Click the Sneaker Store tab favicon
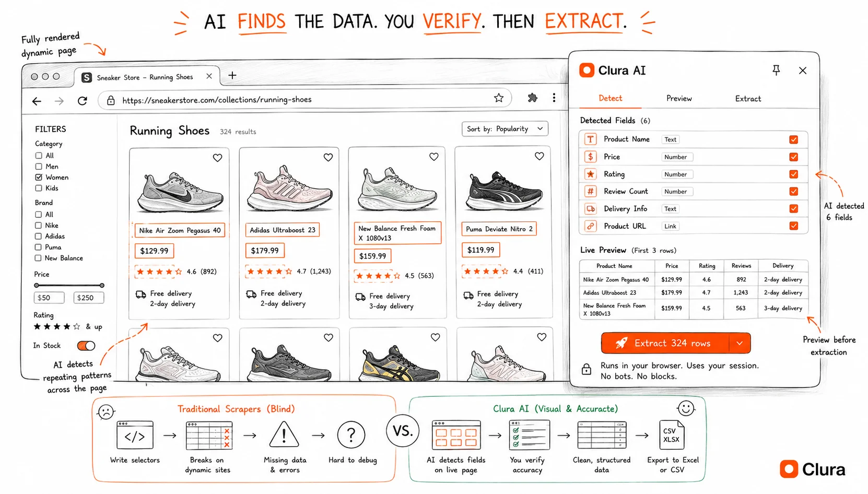868x494 pixels. pos(87,77)
